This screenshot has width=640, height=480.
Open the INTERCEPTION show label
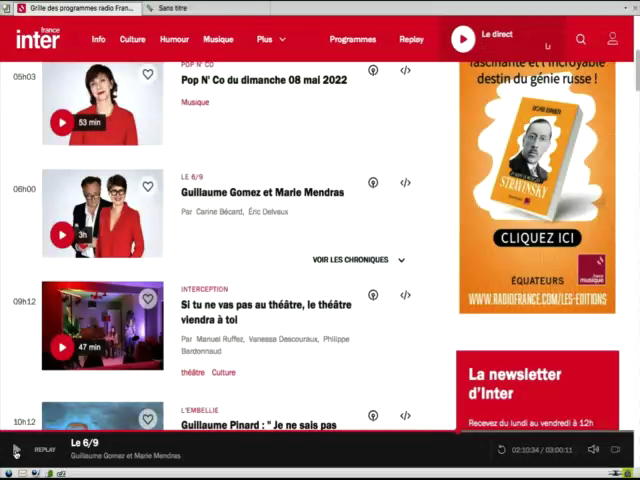point(204,289)
